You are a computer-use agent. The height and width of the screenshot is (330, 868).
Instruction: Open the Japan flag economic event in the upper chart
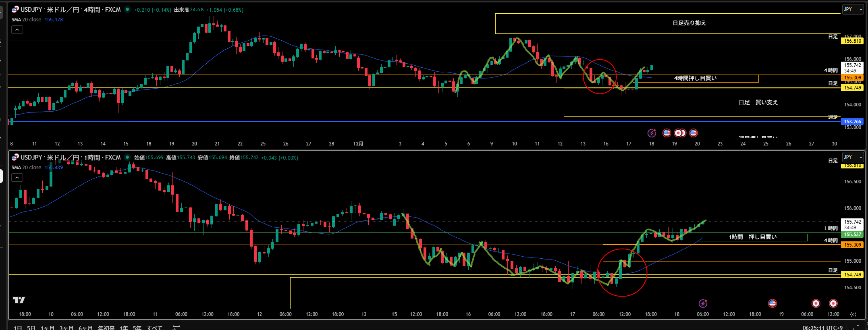point(679,133)
